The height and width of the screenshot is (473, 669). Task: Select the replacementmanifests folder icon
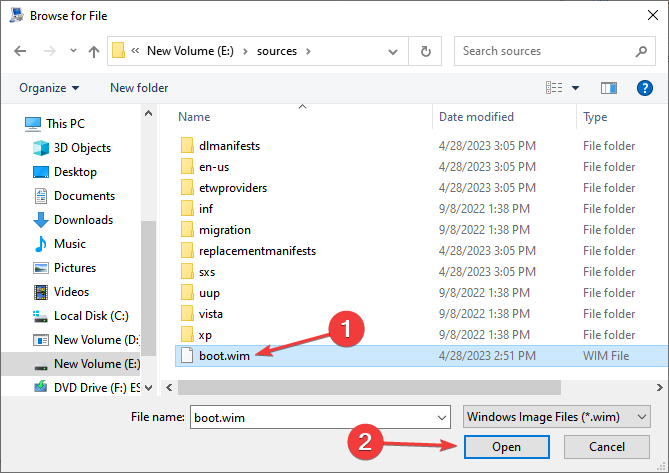point(187,250)
